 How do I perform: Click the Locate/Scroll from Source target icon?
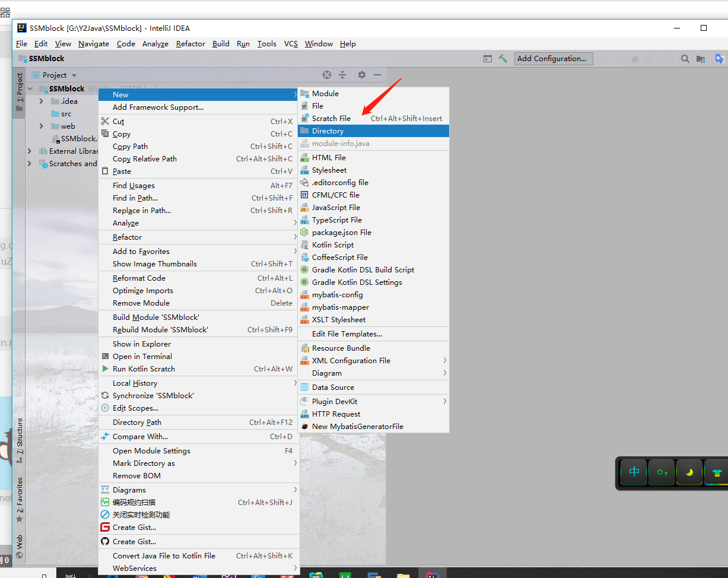[326, 75]
